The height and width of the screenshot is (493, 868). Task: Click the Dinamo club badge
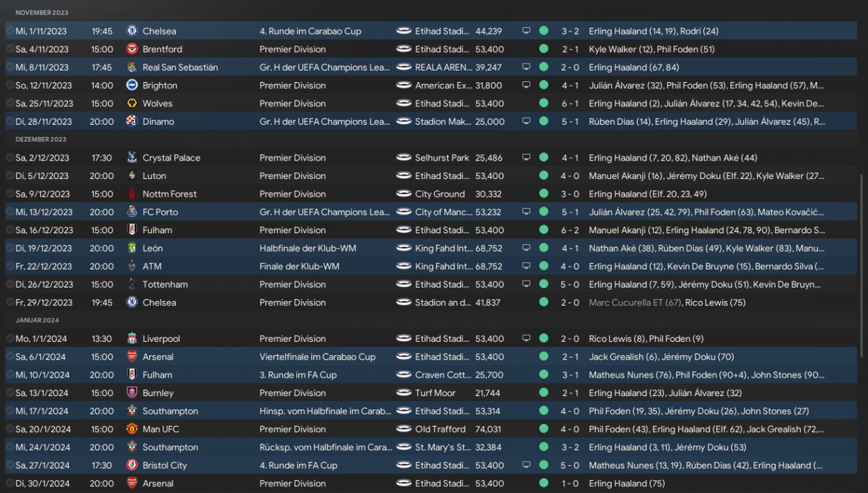[x=132, y=121]
